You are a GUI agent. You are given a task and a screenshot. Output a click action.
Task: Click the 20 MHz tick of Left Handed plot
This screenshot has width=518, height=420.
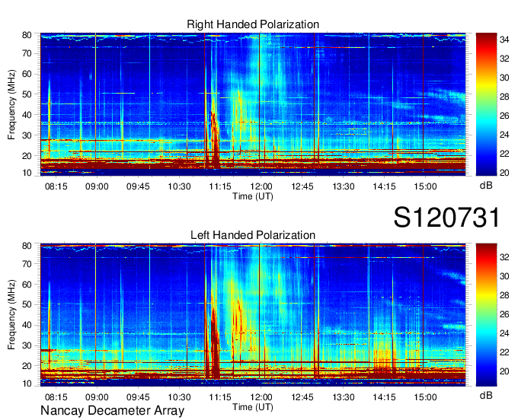(27, 366)
